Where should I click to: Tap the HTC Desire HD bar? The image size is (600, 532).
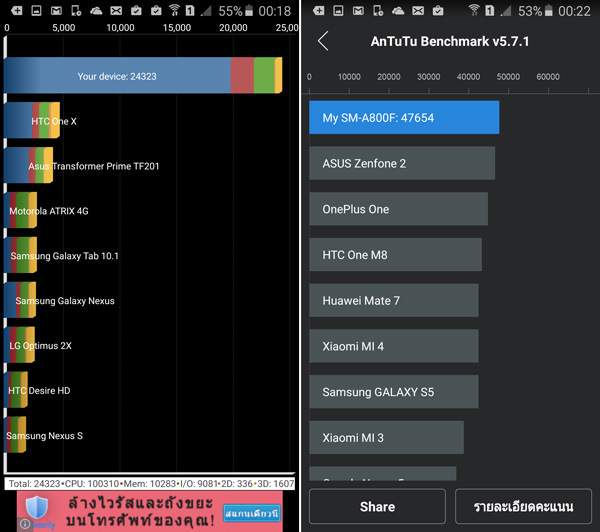pos(16,390)
